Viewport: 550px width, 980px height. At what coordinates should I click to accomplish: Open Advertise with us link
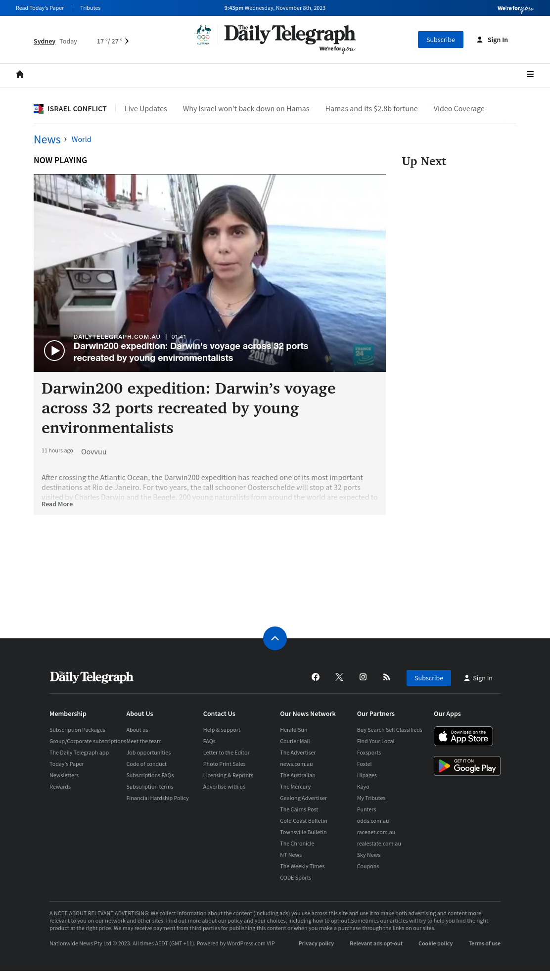[224, 787]
